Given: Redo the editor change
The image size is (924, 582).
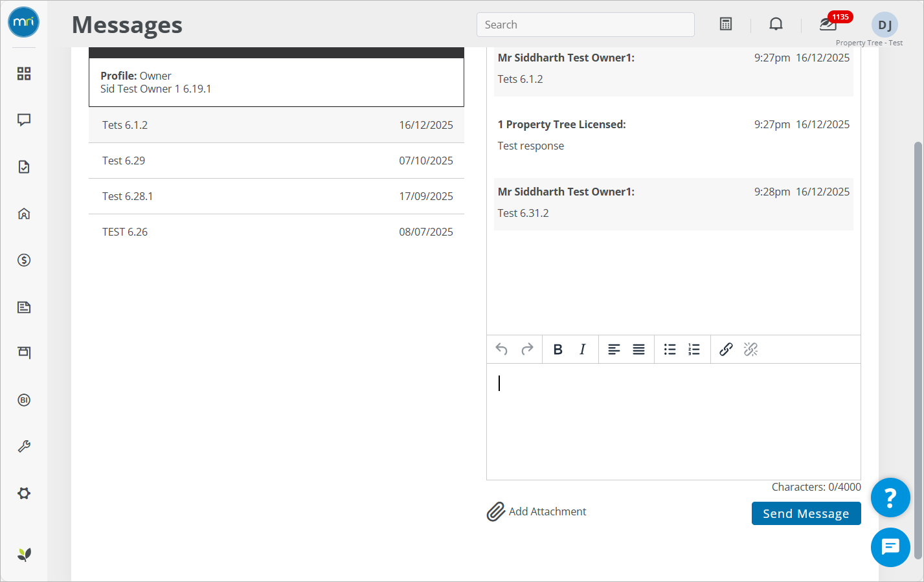Looking at the screenshot, I should click(527, 350).
